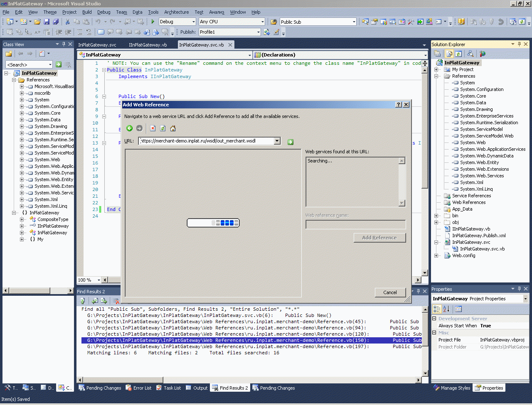
Task: Click the Web reference name input field
Action: [355, 224]
